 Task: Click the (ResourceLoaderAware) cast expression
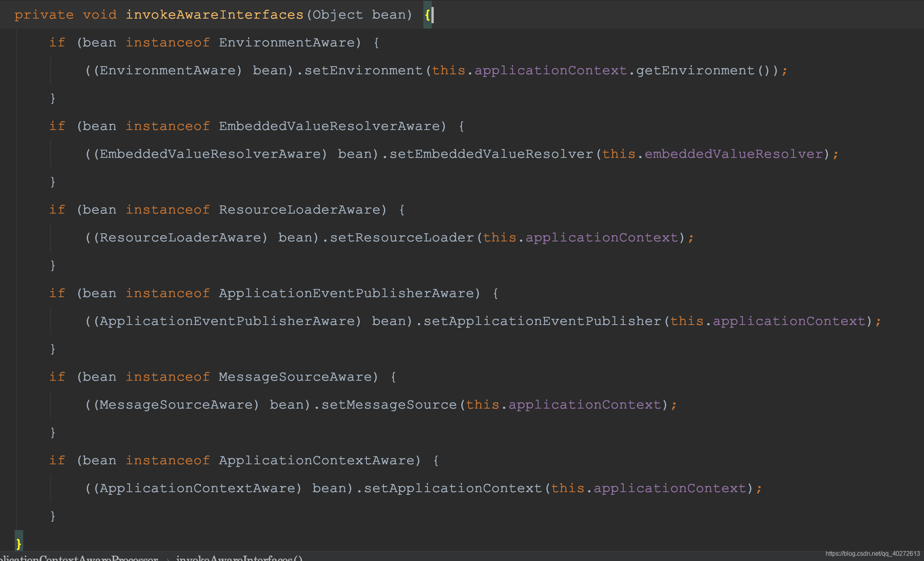(x=181, y=238)
